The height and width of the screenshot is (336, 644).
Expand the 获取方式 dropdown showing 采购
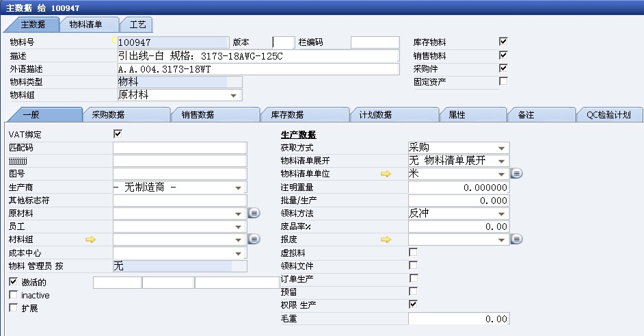(502, 148)
